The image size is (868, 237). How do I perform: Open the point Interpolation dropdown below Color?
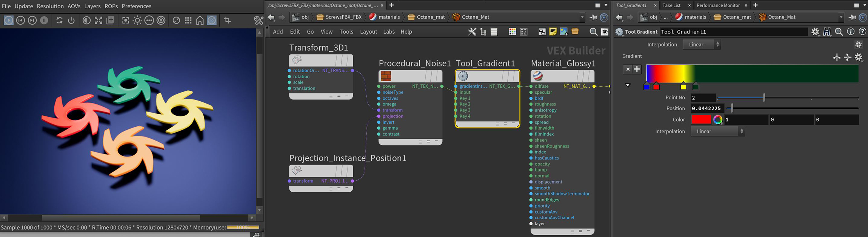pos(717,132)
